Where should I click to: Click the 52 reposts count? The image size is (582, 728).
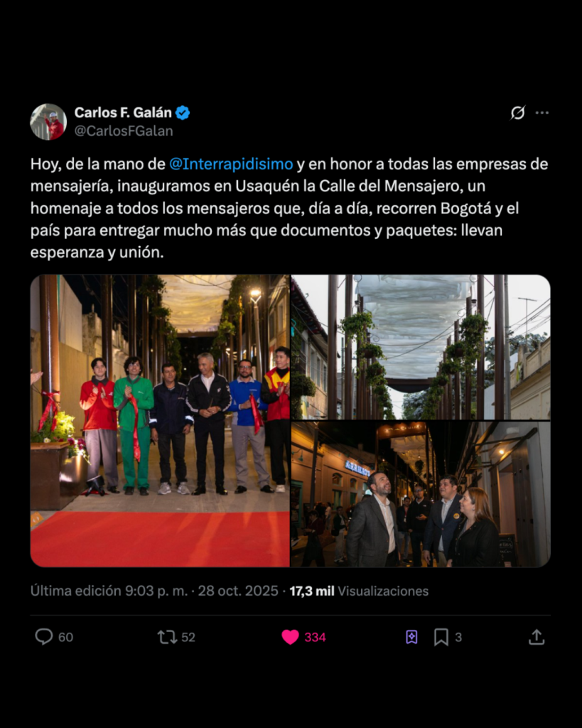(x=188, y=638)
